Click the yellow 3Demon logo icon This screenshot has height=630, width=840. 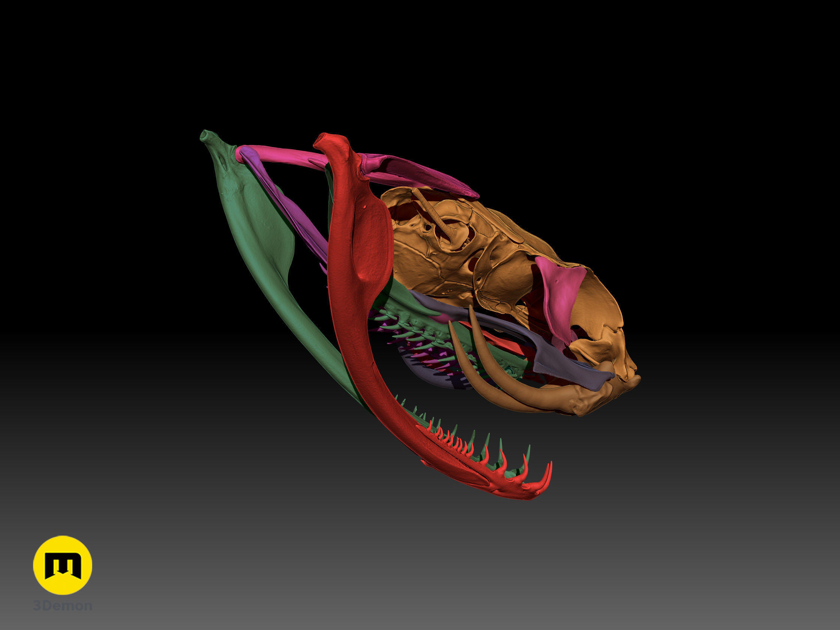point(63,565)
